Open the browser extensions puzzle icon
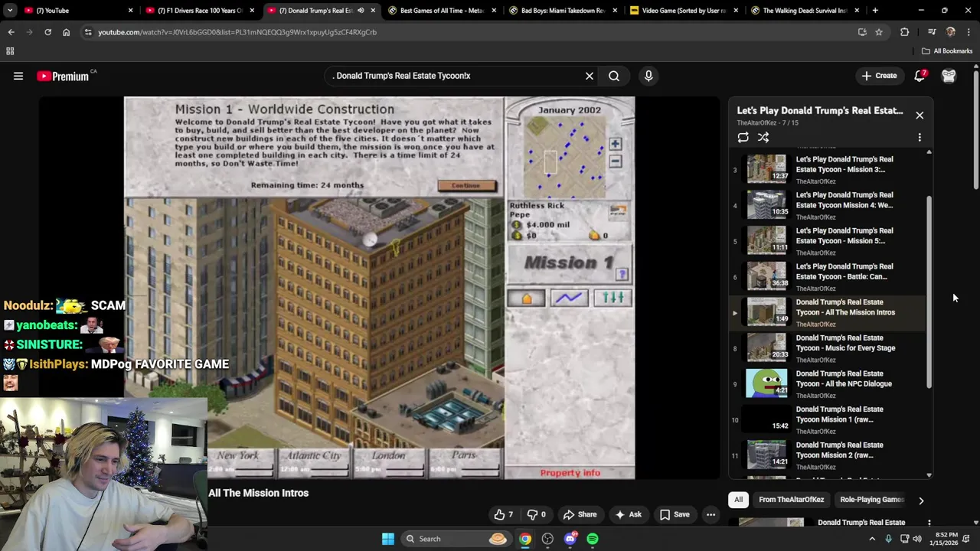Viewport: 980px width, 551px height. tap(904, 32)
